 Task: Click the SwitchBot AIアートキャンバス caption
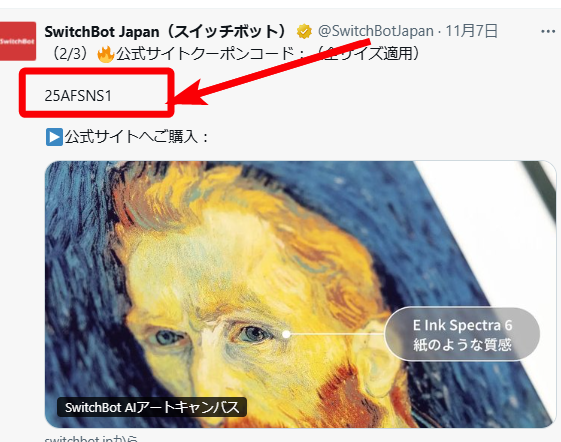152,407
